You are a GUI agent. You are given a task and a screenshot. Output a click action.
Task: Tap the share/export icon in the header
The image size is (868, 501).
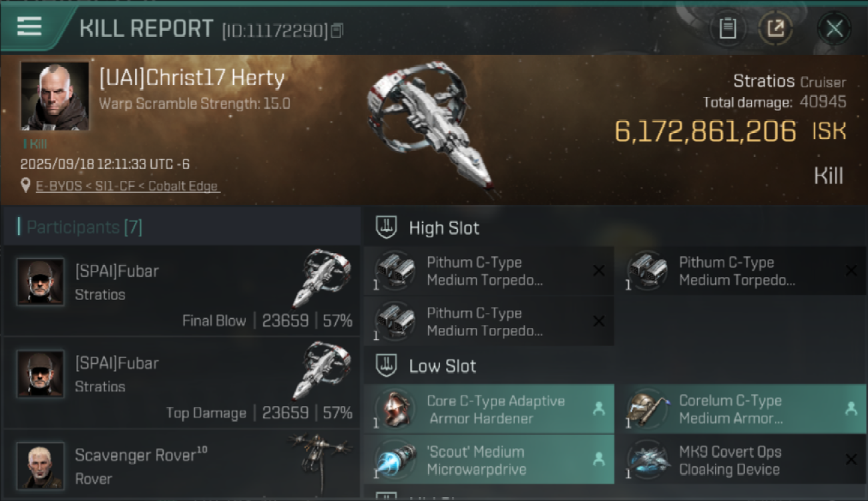click(776, 29)
